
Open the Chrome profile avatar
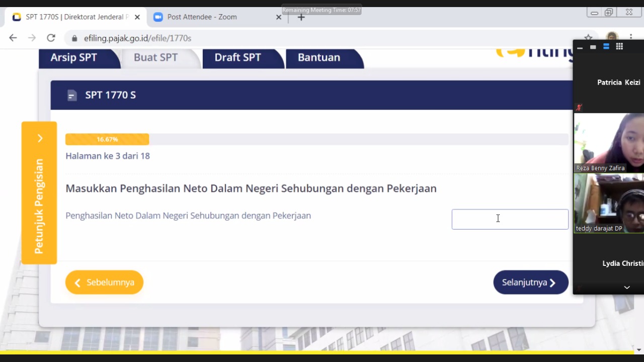point(612,38)
